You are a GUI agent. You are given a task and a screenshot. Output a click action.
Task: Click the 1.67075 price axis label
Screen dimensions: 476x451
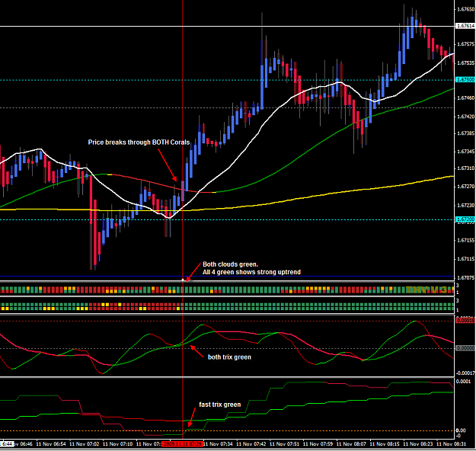click(465, 278)
